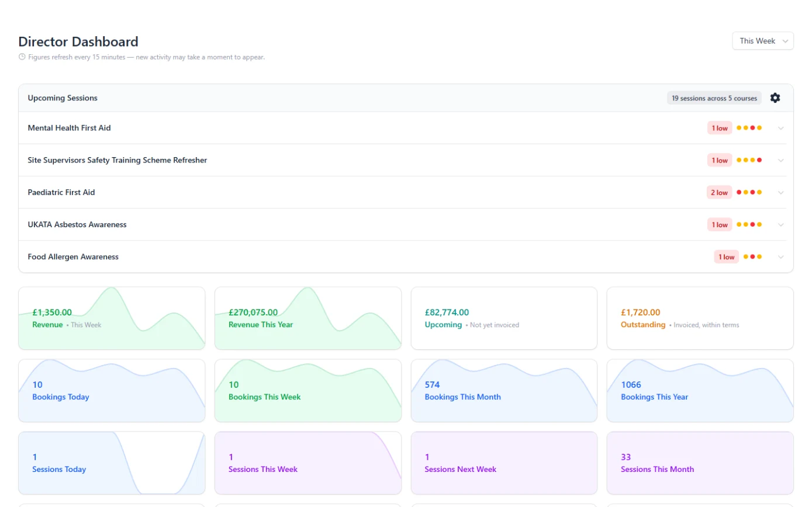Open the Revenue This Week card
Screen dimensions: 812x507
click(112, 318)
